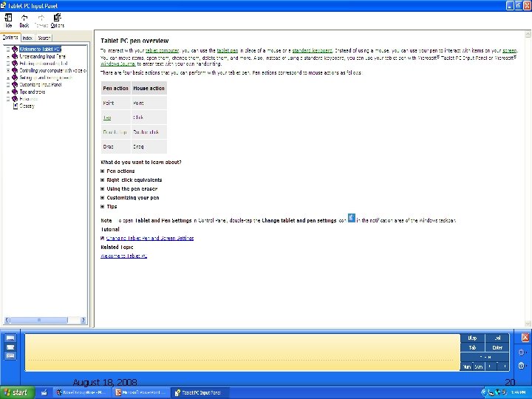This screenshot has width=532, height=399.
Task: Open Welcome to Tablet PC related topic link
Action: (x=124, y=256)
